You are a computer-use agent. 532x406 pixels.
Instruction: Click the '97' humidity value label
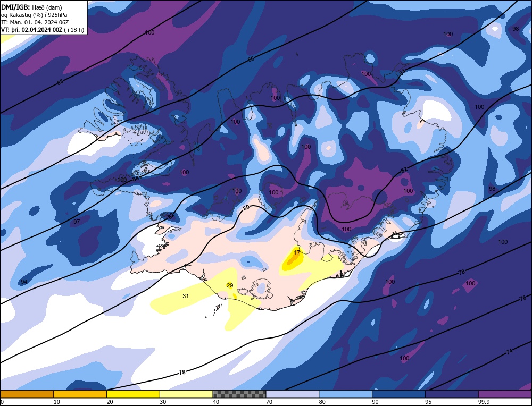[77, 222]
